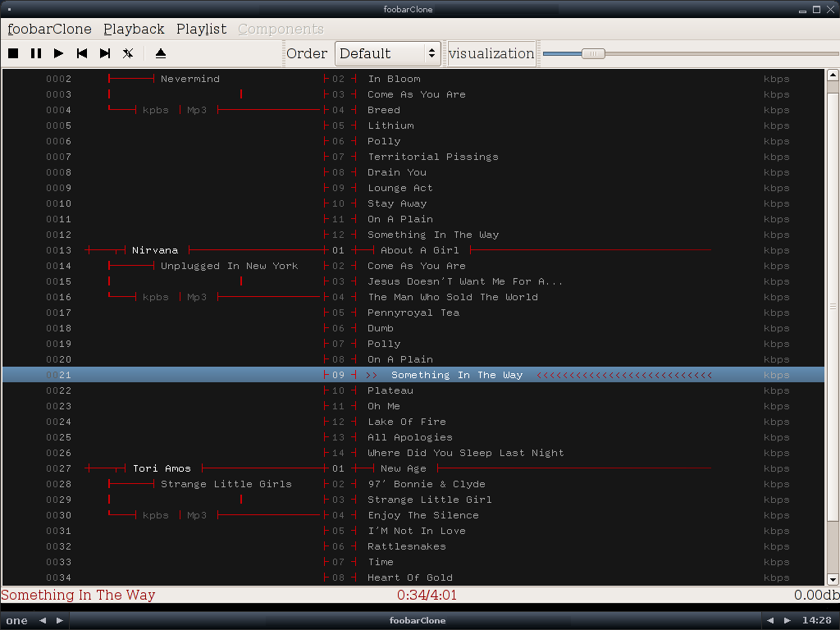The height and width of the screenshot is (630, 840).
Task: Open the Components menu
Action: point(281,29)
